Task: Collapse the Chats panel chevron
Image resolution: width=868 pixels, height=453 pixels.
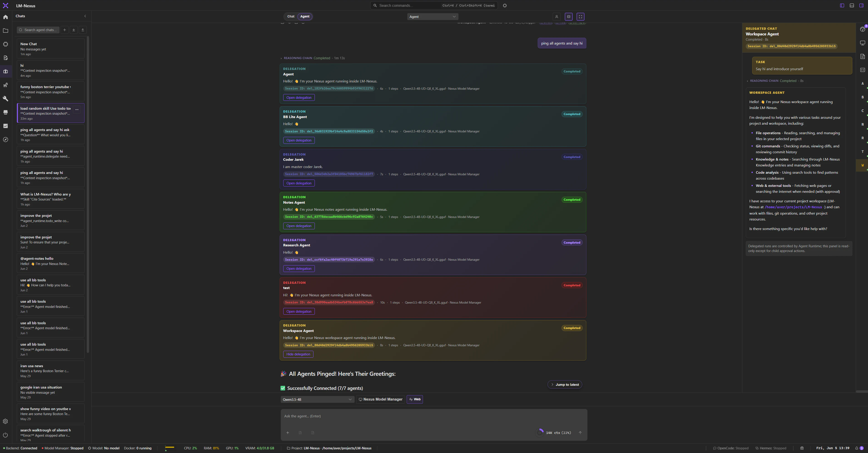Action: (x=85, y=16)
